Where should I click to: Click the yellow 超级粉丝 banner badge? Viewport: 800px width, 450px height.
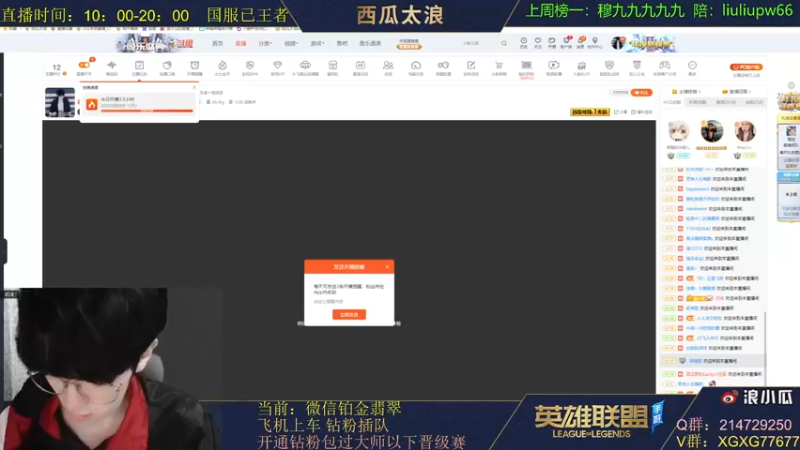[x=590, y=112]
